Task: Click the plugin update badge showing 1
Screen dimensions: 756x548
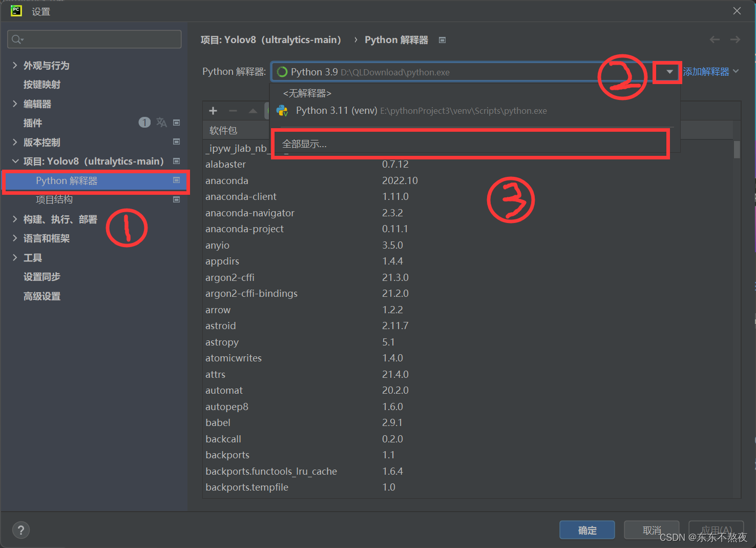Action: point(144,123)
